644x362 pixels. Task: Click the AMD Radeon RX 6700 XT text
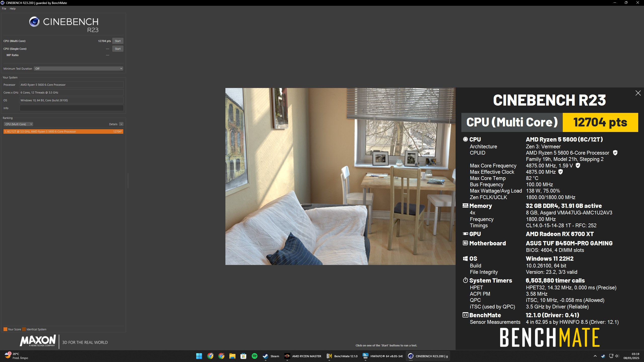pyautogui.click(x=560, y=234)
